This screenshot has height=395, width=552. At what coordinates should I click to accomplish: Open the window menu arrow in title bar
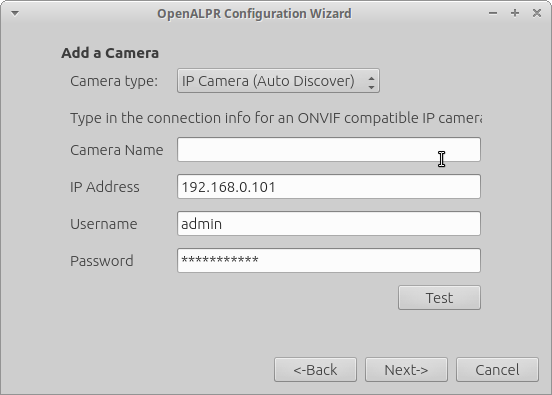(15, 13)
